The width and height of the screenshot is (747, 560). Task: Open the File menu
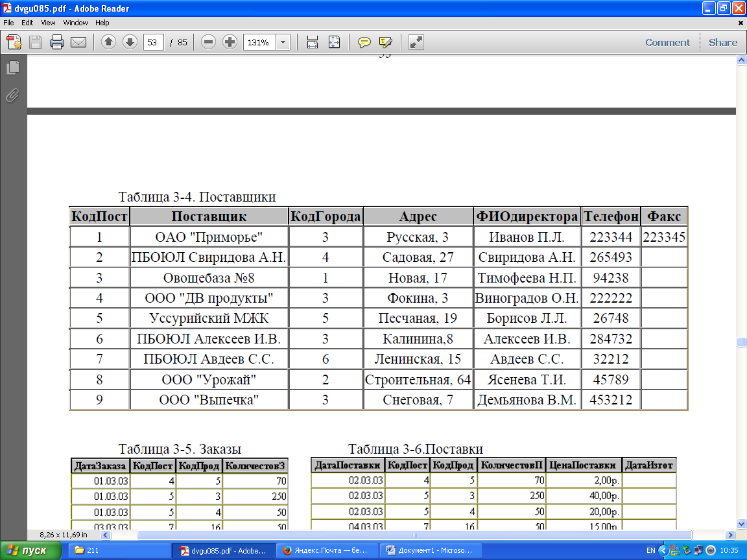coord(8,23)
